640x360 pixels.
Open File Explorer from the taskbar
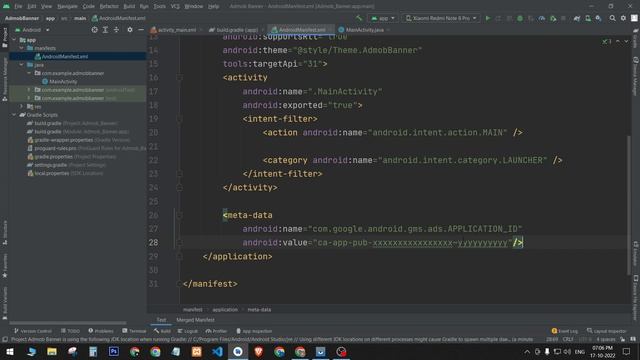click(52, 351)
